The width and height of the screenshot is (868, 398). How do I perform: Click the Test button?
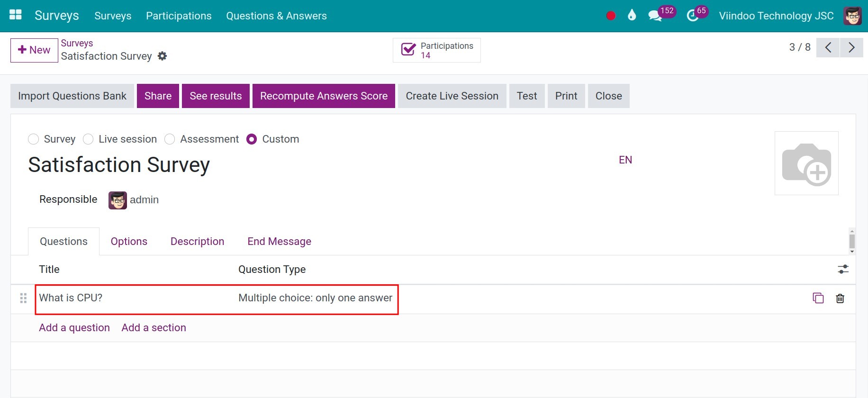coord(527,96)
